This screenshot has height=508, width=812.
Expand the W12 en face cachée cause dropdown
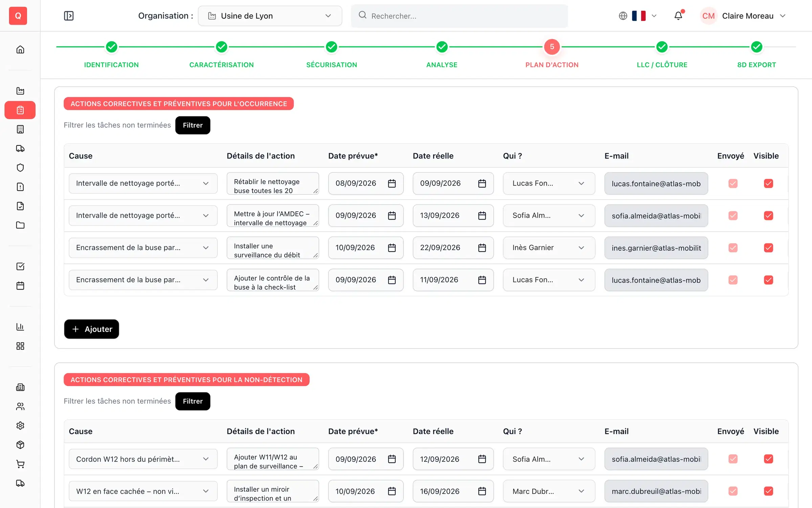[143, 491]
